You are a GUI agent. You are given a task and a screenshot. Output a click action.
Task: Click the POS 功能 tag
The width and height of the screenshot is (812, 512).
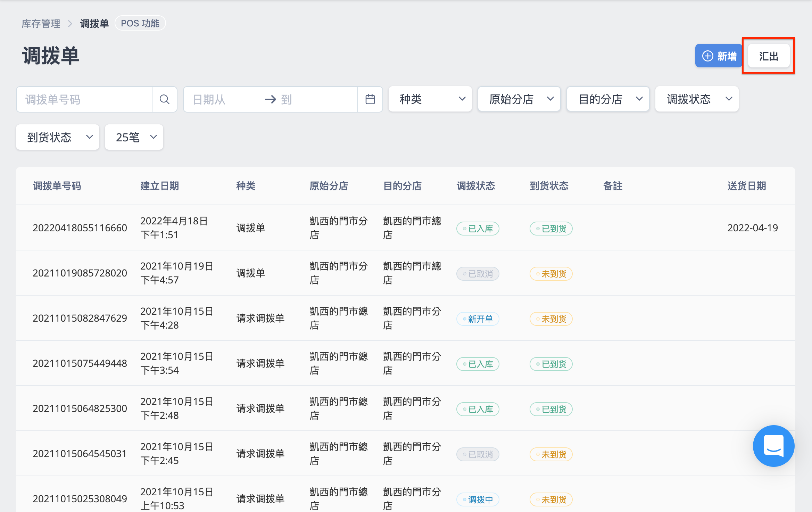click(140, 23)
